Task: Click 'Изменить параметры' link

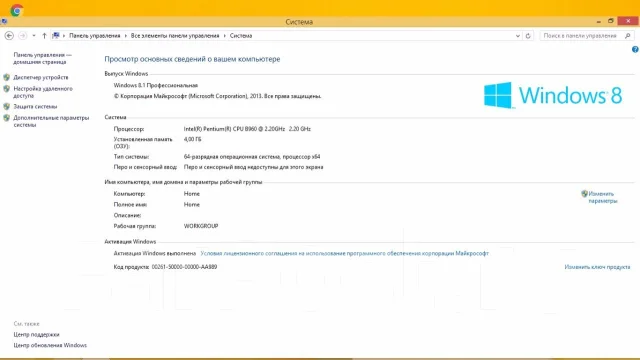Action: click(x=603, y=198)
